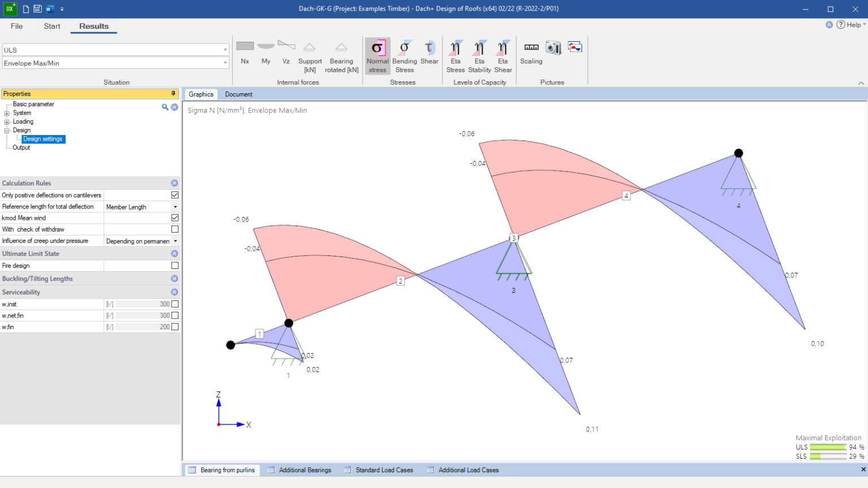Enable the Fire design checkbox

[x=175, y=265]
